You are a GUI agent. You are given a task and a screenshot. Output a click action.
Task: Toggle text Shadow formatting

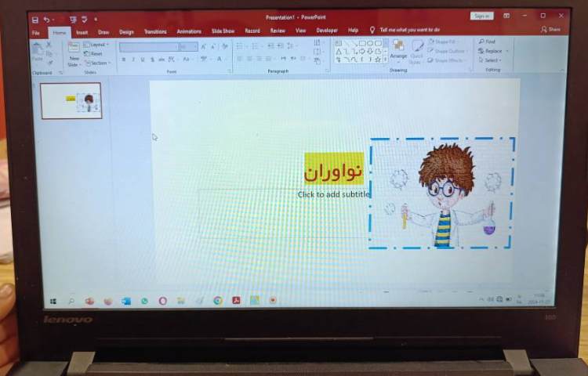pos(152,60)
